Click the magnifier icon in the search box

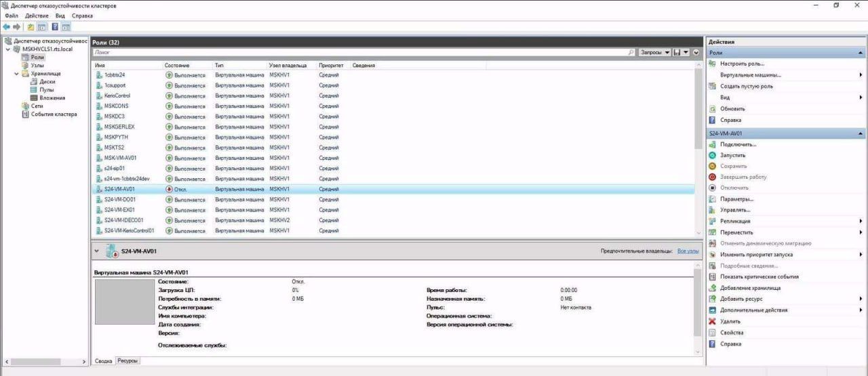pos(631,52)
